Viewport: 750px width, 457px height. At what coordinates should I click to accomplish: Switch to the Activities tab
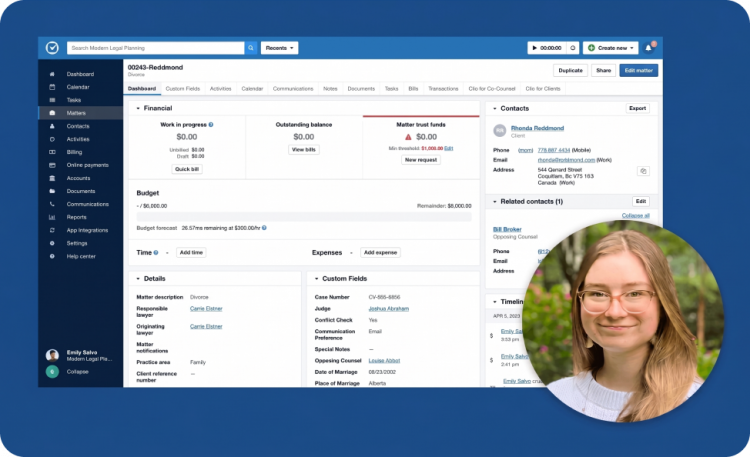[221, 89]
